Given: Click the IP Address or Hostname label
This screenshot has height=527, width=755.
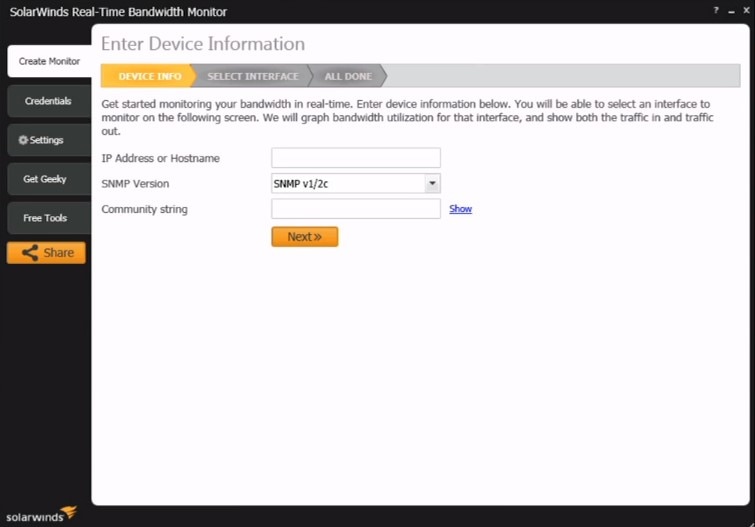Looking at the screenshot, I should 160,158.
